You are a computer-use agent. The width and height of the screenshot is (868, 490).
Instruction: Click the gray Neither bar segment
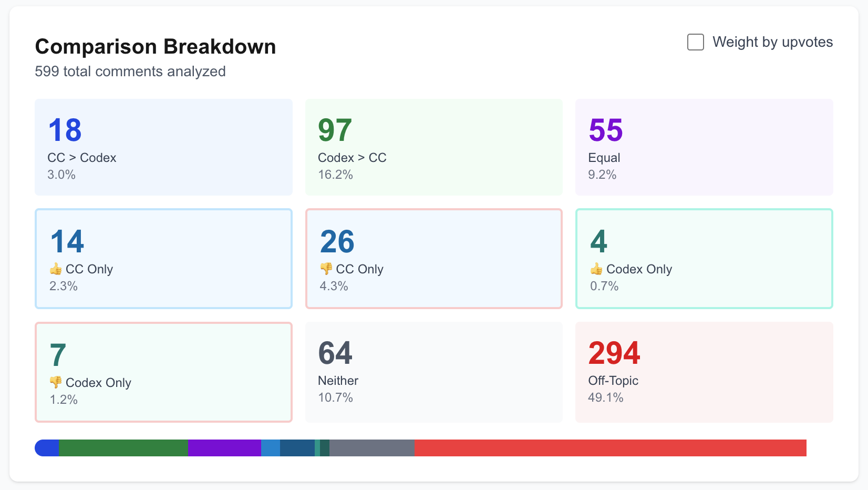point(372,448)
